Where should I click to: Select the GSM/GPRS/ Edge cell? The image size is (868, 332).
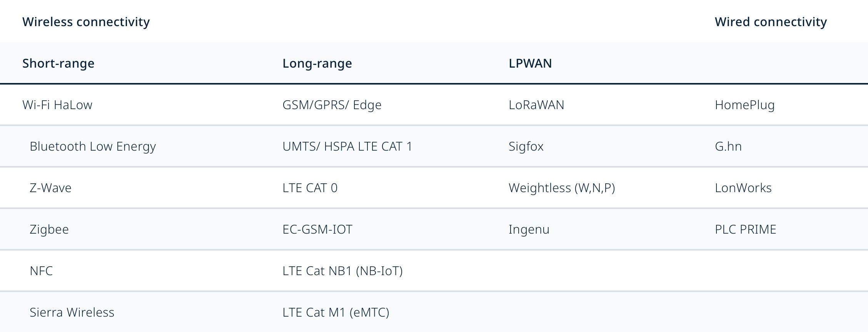click(x=332, y=105)
